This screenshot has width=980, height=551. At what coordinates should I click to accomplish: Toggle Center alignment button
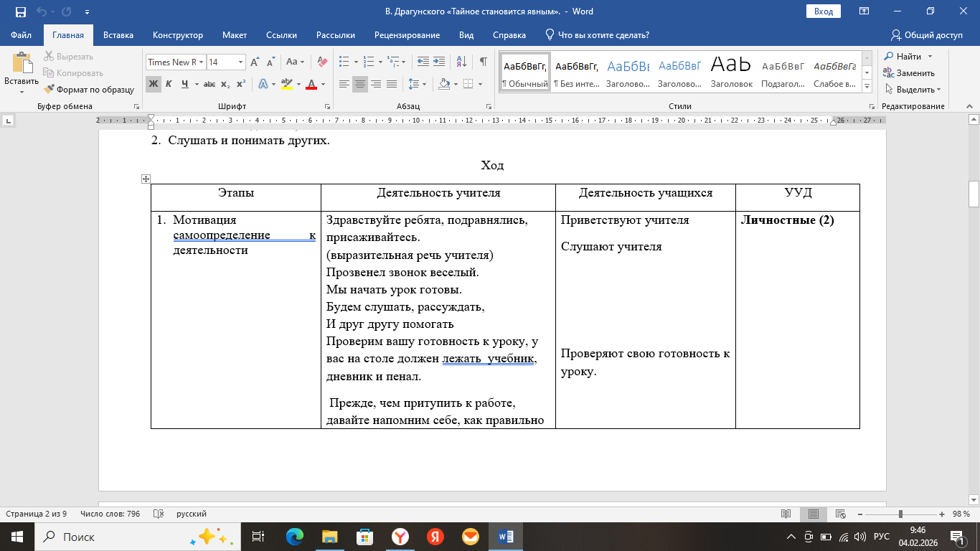coord(360,84)
